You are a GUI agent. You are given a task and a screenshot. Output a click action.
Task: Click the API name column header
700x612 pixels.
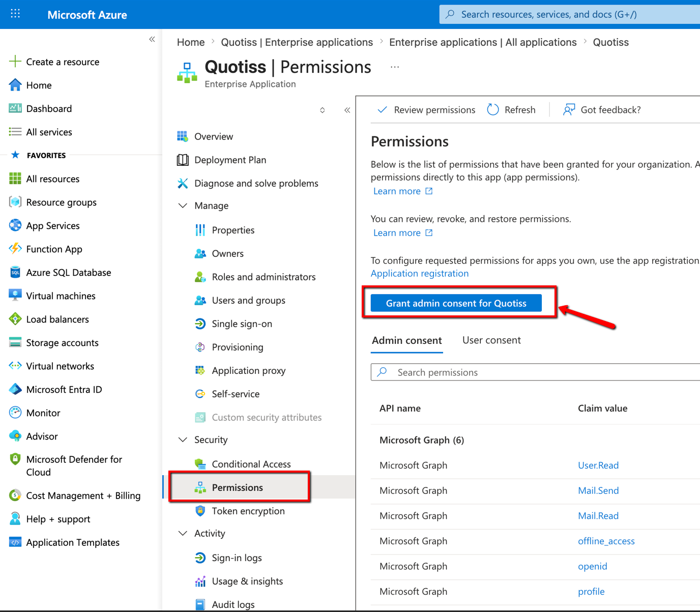[400, 408]
